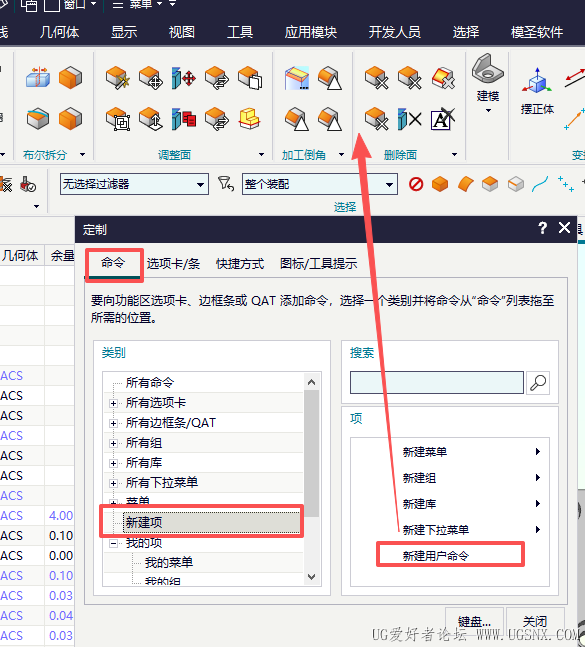
Task: Expand the 所有边框条/QAT tree node
Action: (x=113, y=423)
